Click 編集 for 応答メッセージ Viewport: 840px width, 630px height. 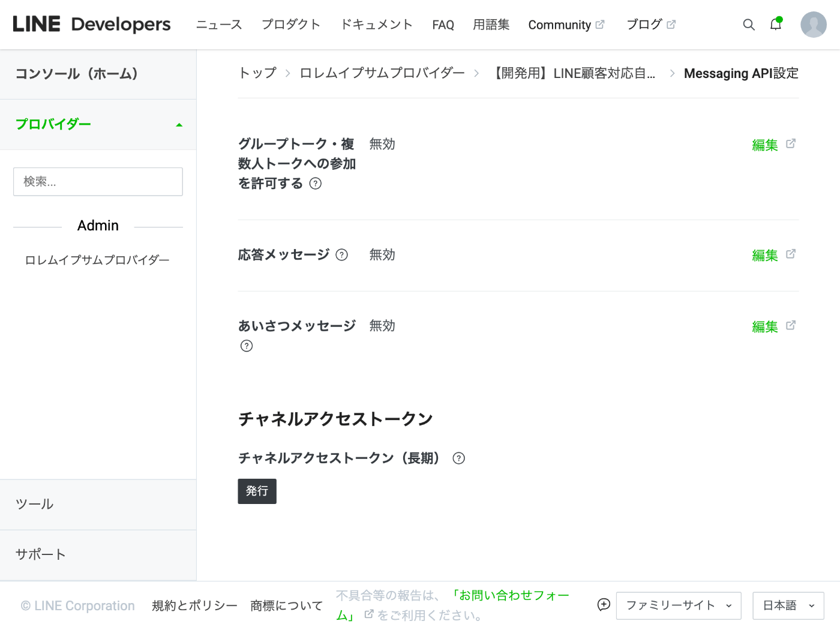765,256
